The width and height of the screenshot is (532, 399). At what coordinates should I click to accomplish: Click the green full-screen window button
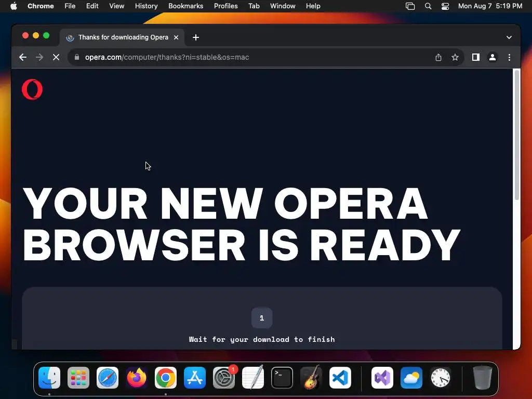coord(46,36)
